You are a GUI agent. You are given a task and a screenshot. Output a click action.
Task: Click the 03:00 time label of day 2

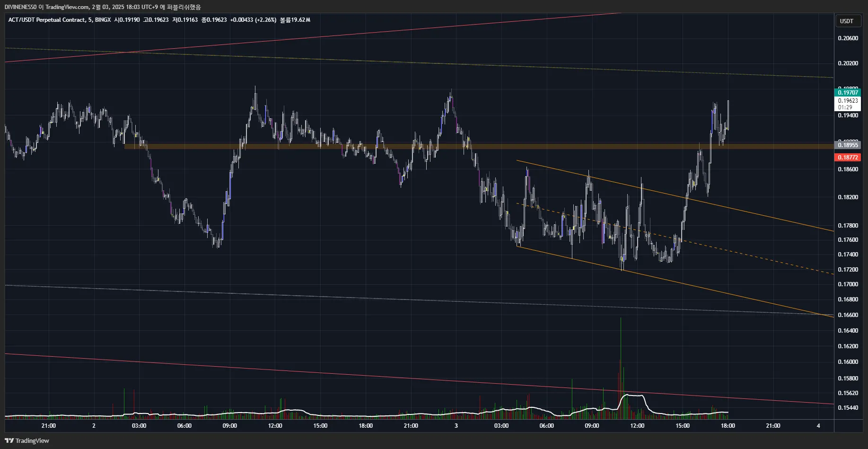(x=139, y=426)
